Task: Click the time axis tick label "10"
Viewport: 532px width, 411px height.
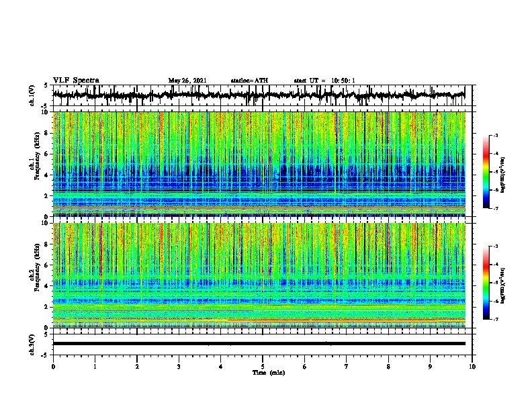Action: pyautogui.click(x=472, y=367)
